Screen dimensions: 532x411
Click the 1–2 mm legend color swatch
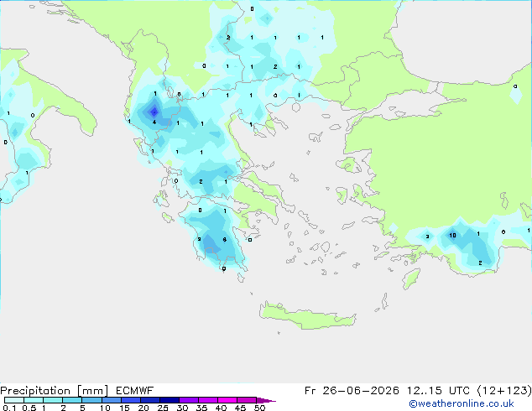coord(53,400)
